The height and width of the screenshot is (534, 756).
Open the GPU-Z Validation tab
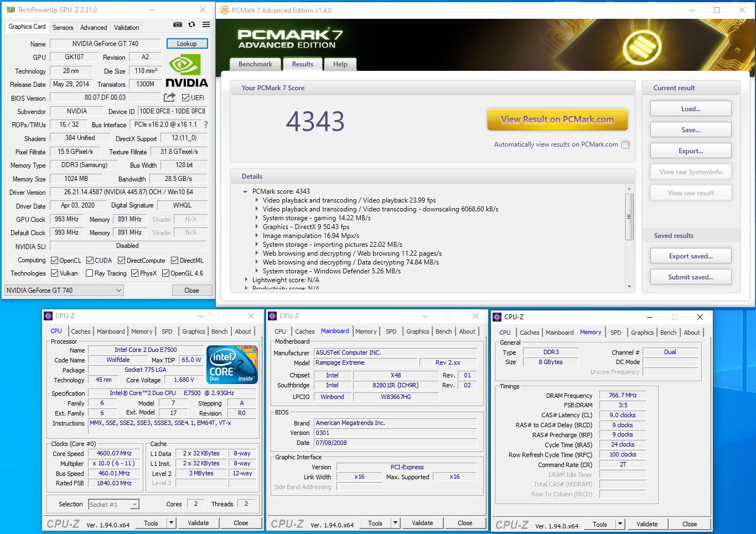(x=127, y=28)
